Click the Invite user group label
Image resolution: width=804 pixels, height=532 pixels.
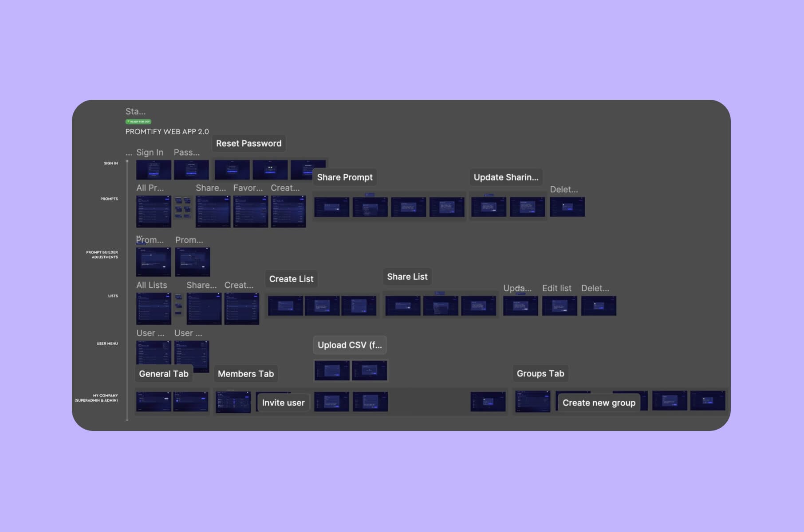click(283, 403)
